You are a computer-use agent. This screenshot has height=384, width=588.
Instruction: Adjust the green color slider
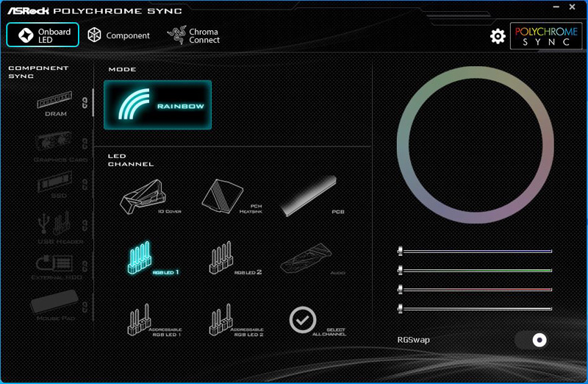pyautogui.click(x=475, y=270)
